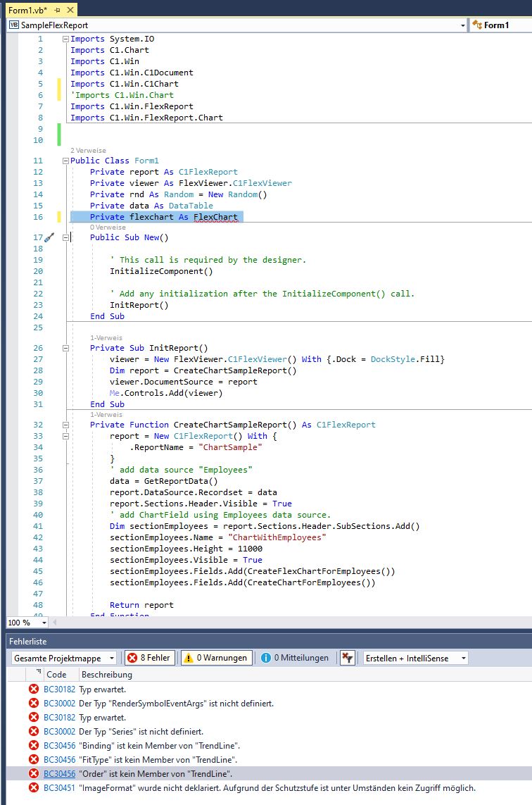
Task: Click the class icon beside Form1
Action: coord(476,25)
